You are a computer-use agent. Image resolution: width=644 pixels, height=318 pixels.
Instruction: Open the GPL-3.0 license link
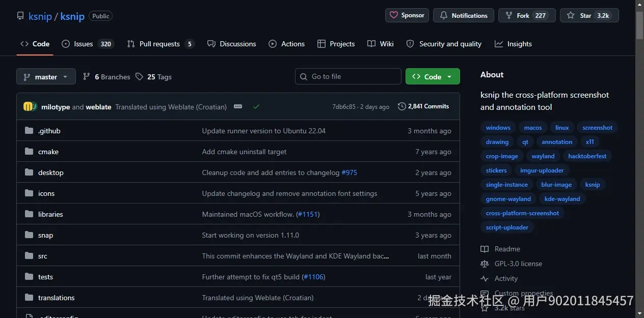pos(512,264)
